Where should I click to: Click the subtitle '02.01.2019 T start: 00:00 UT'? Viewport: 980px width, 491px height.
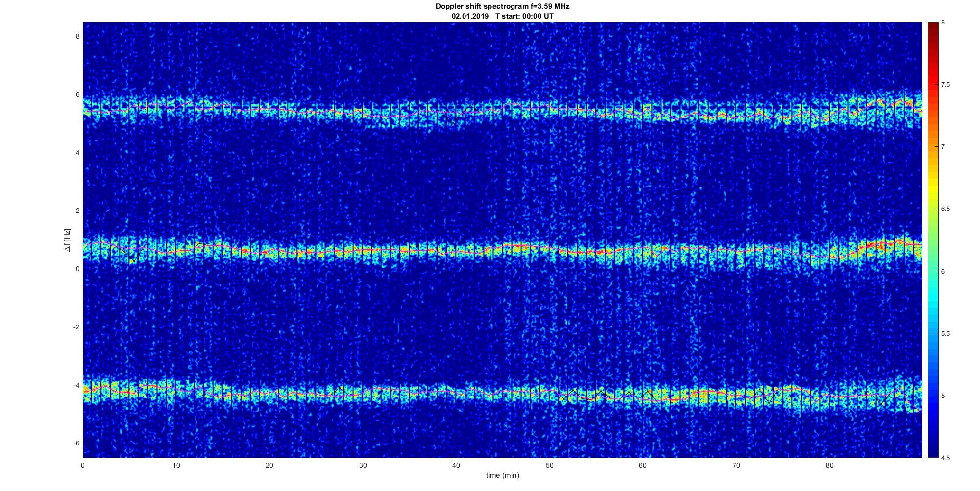point(502,16)
